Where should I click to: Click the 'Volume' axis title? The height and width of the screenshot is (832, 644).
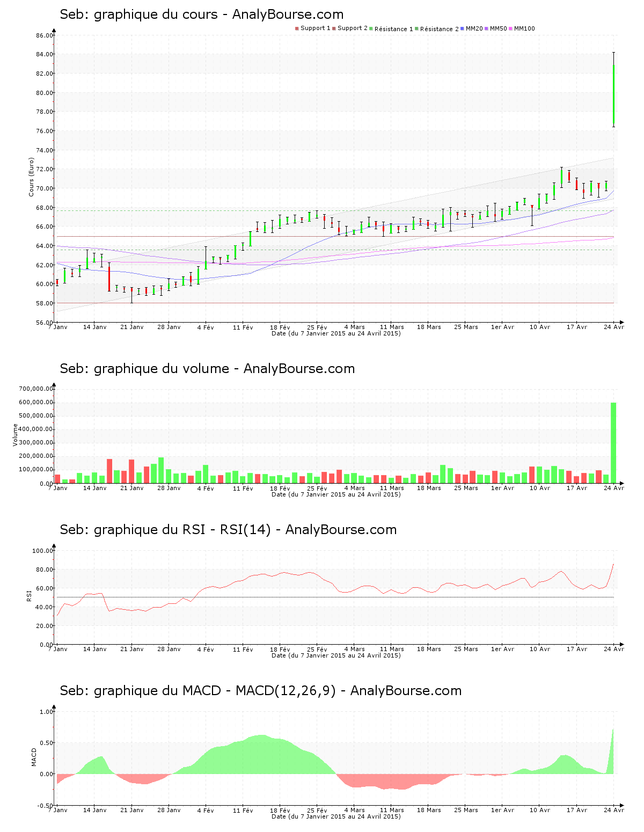15,435
